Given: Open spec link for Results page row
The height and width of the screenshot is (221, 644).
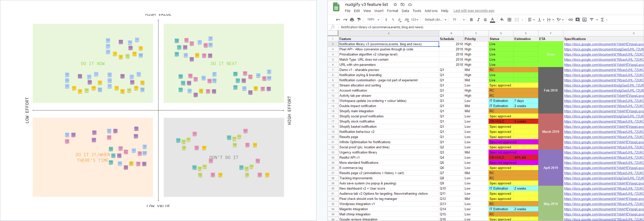Looking at the screenshot, I should (x=604, y=137).
